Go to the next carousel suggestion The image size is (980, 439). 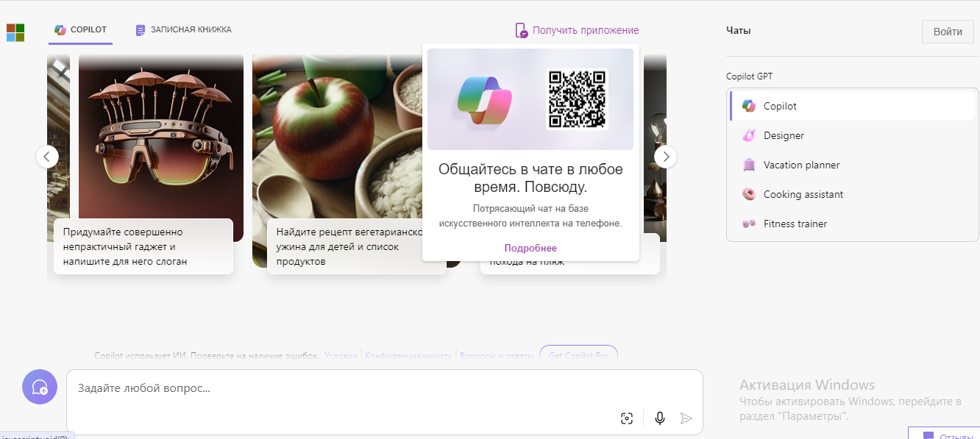(666, 156)
